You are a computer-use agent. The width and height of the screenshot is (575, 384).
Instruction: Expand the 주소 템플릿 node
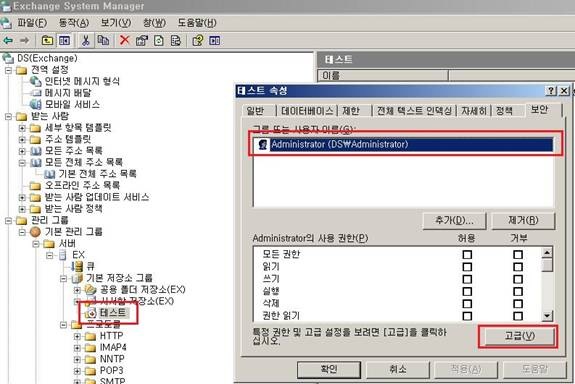pyautogui.click(x=22, y=139)
